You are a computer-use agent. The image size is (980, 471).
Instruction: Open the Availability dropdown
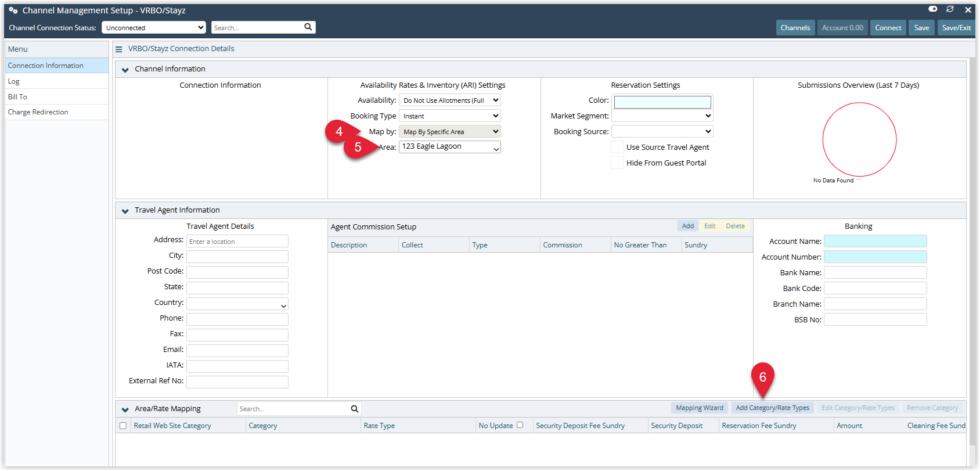(x=450, y=100)
